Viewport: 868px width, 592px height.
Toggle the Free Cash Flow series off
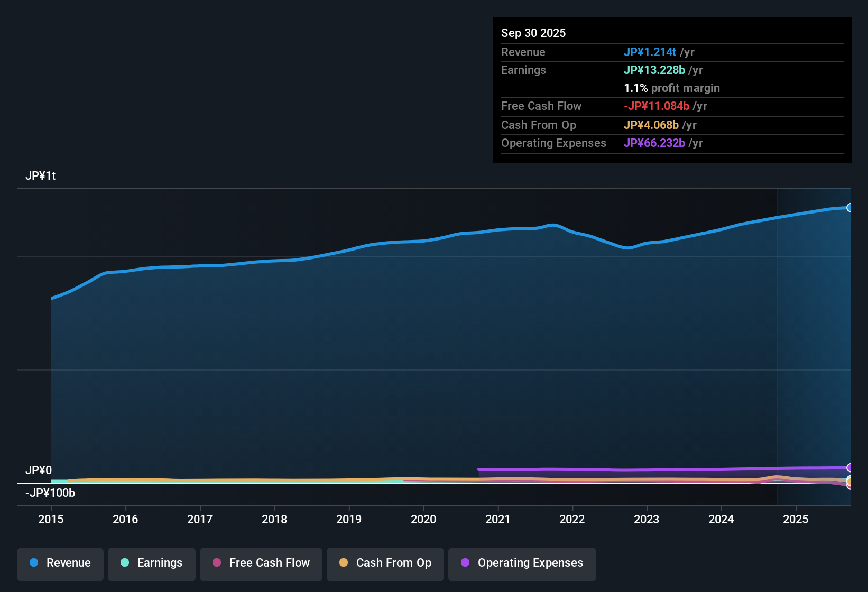tap(261, 563)
